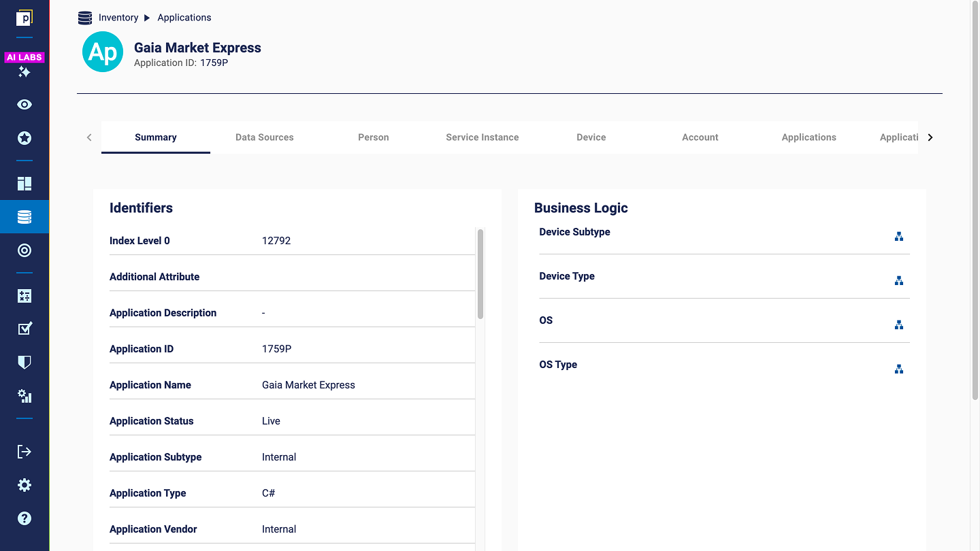Open AI Labs sparkle icon in sidebar
The image size is (980, 551).
coord(24,71)
